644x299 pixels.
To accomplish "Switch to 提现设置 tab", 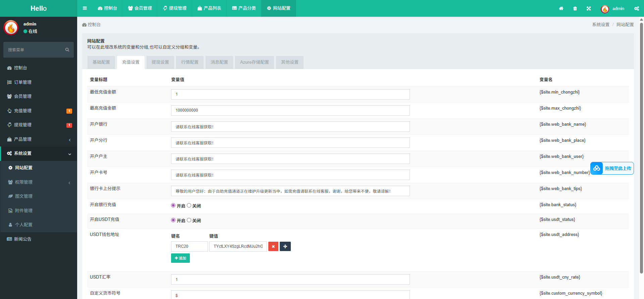I will click(160, 62).
